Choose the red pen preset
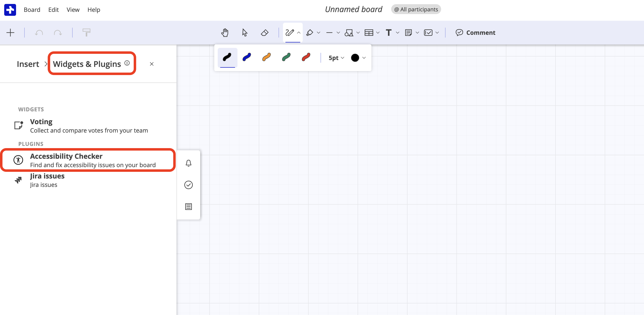644x315 pixels. [x=306, y=58]
